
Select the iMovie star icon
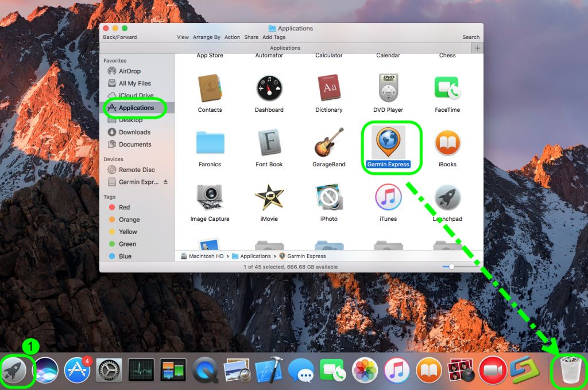pyautogui.click(x=269, y=197)
